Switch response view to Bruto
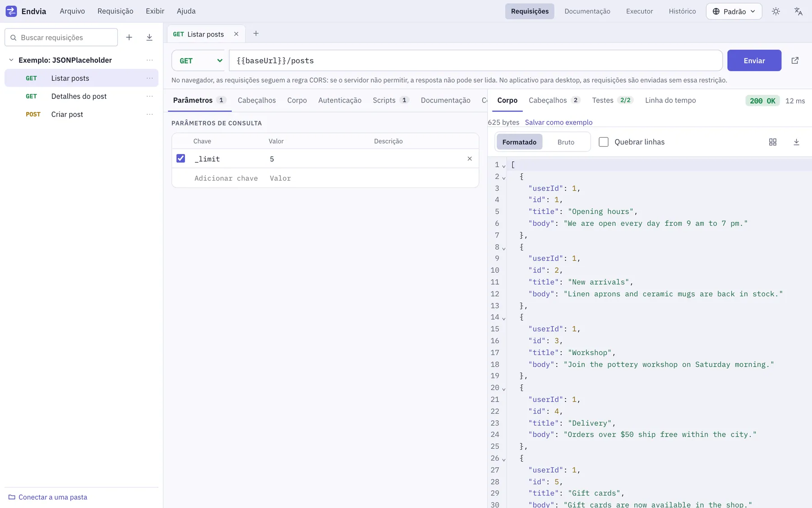The image size is (812, 508). (566, 142)
